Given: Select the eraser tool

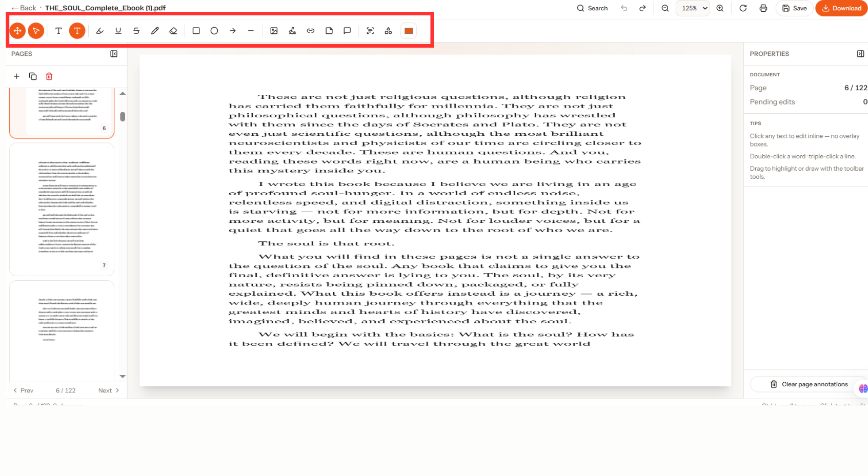Looking at the screenshot, I should click(173, 31).
